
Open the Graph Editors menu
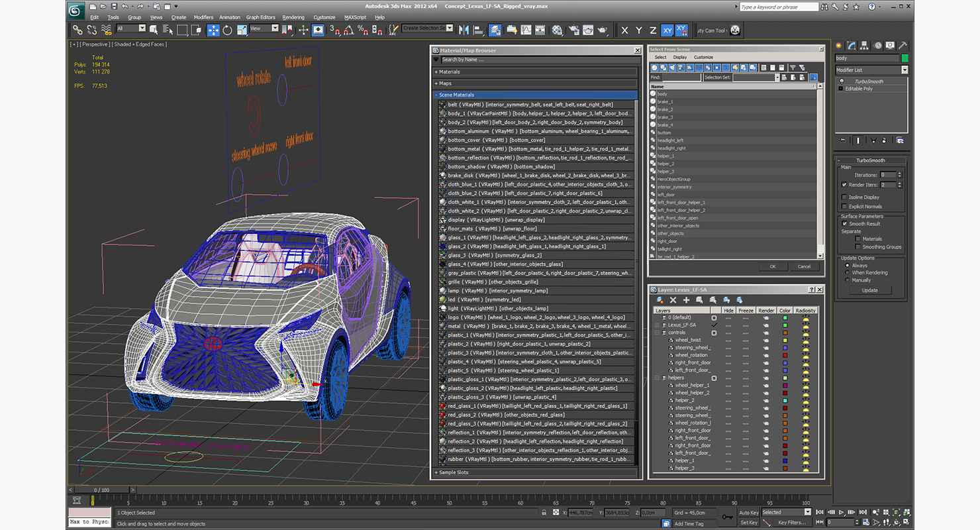coord(261,17)
